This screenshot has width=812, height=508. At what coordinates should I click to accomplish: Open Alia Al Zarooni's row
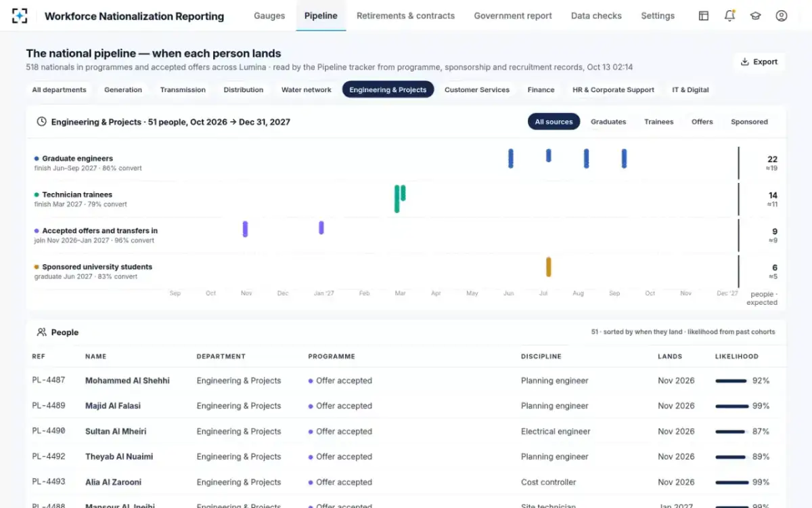(406, 482)
